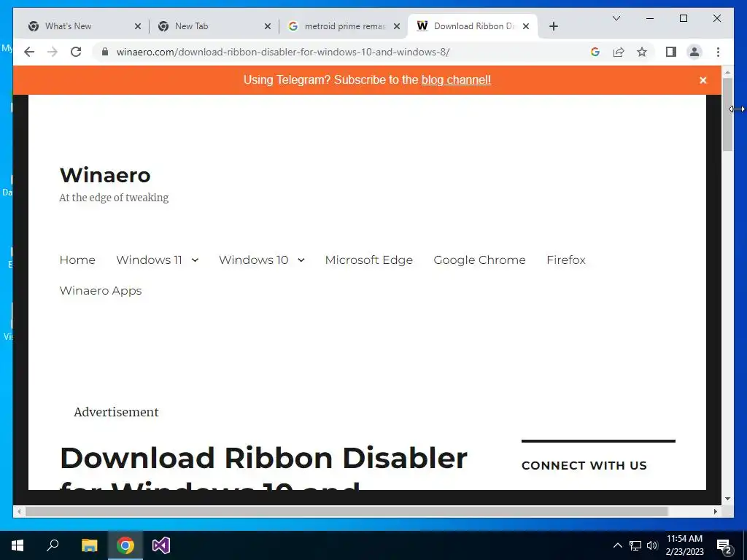The height and width of the screenshot is (560, 747).
Task: Open the Windows 10 menu item
Action: 253,260
